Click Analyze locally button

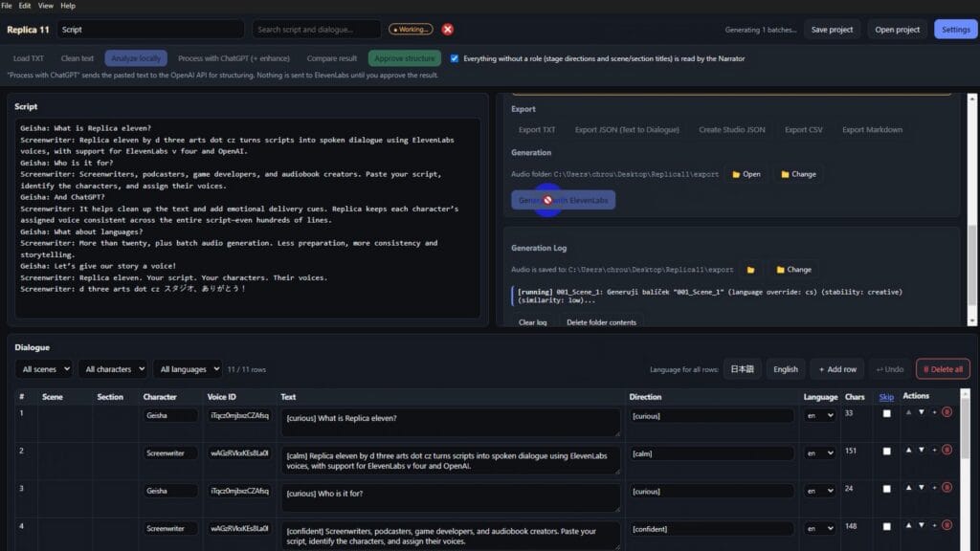point(136,58)
